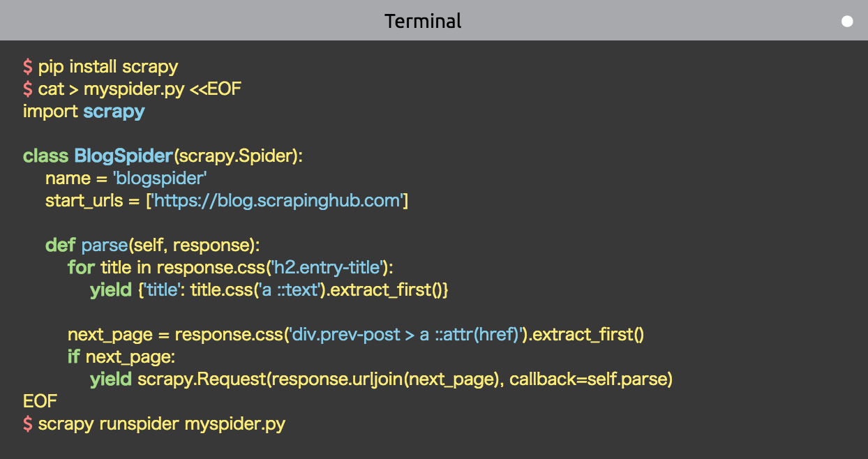The width and height of the screenshot is (868, 459).
Task: Click the $ prompt before pip install
Action: pyautogui.click(x=28, y=67)
